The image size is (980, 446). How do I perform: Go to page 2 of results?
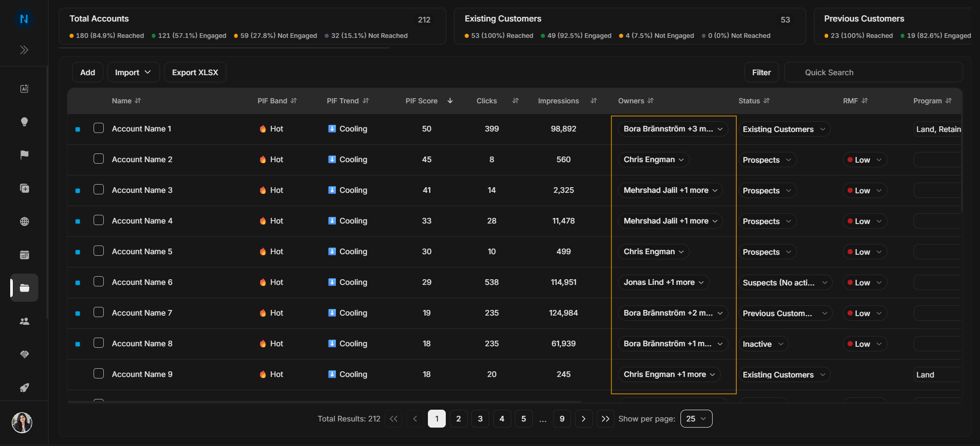click(x=459, y=419)
